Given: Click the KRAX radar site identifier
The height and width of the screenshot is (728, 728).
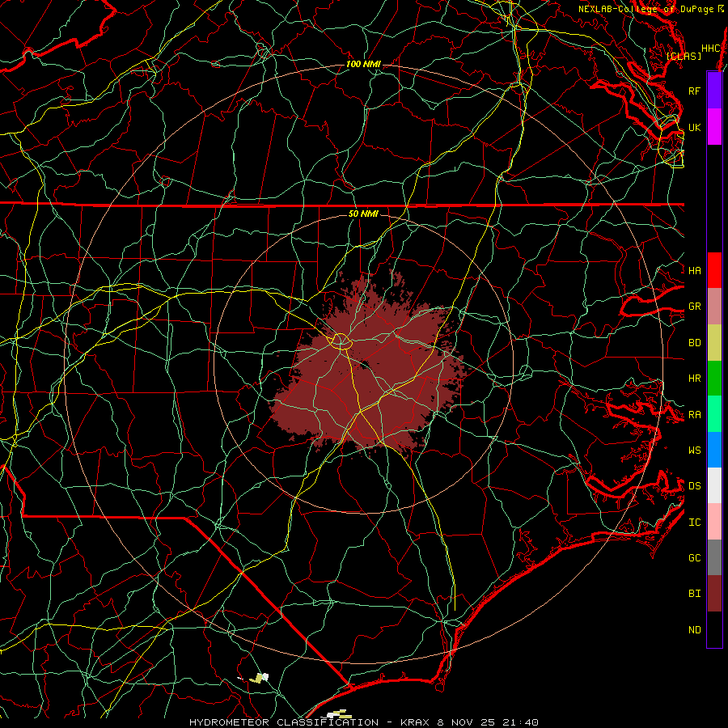Looking at the screenshot, I should 416,722.
